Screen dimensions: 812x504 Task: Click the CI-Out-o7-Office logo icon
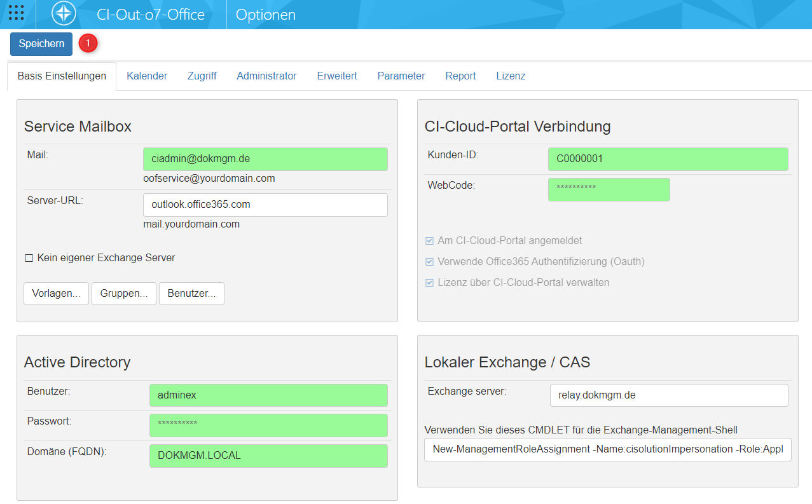click(x=62, y=13)
